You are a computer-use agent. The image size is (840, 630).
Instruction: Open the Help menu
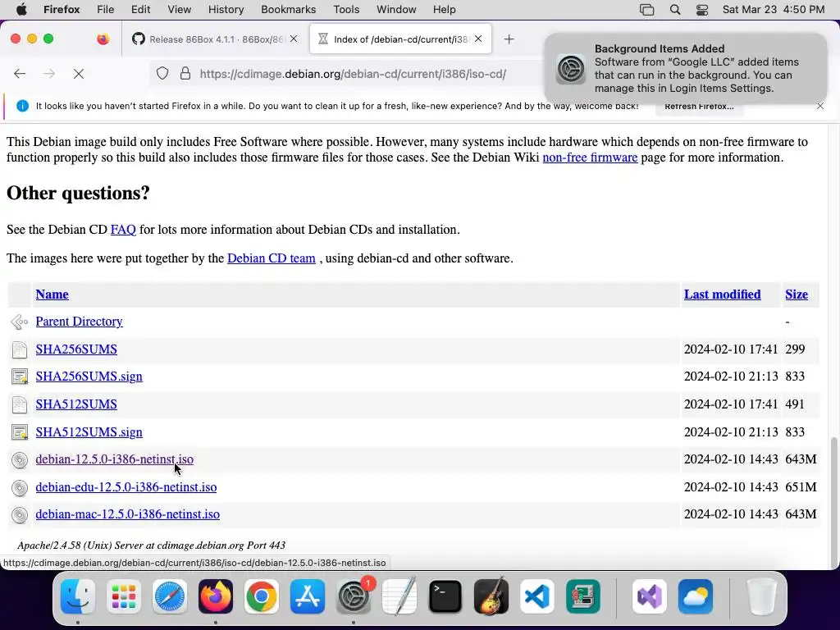pos(444,10)
